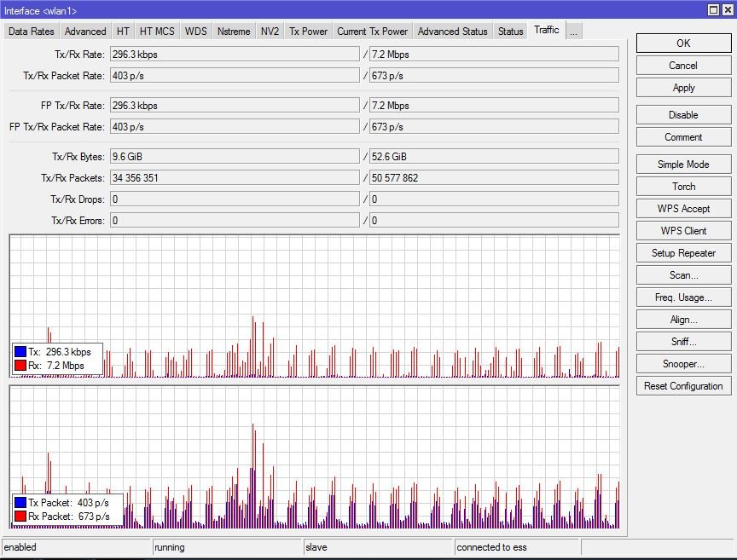Click the Tx/Rx Bytes transmit field
The width and height of the screenshot is (737, 560).
pyautogui.click(x=235, y=157)
